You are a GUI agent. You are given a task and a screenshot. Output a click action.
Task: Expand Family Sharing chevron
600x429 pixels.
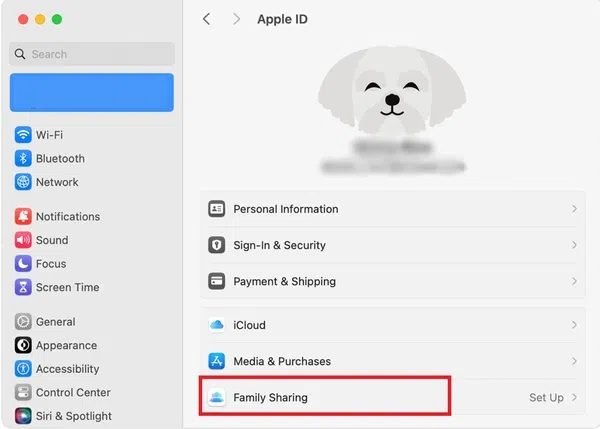pyautogui.click(x=574, y=397)
